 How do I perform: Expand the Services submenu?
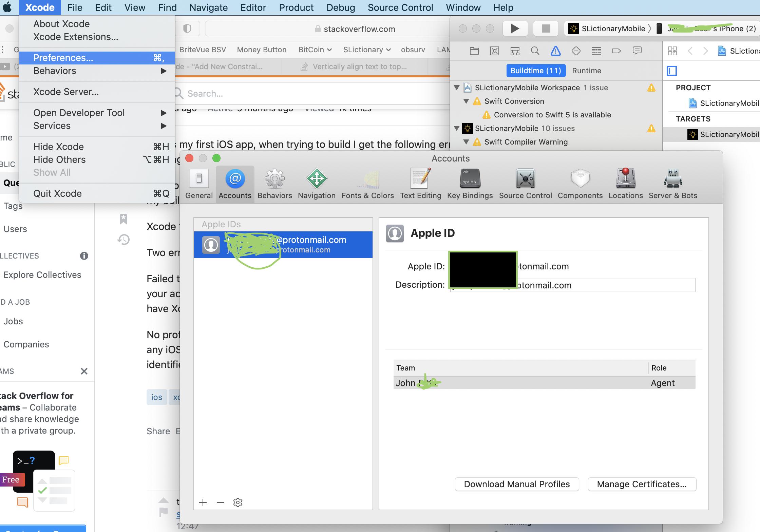(97, 126)
